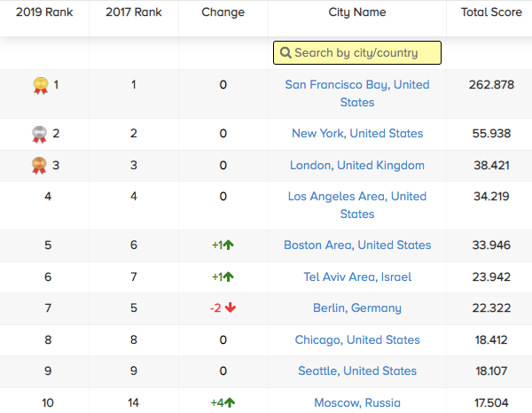Sort by the Change column header

pyautogui.click(x=223, y=13)
